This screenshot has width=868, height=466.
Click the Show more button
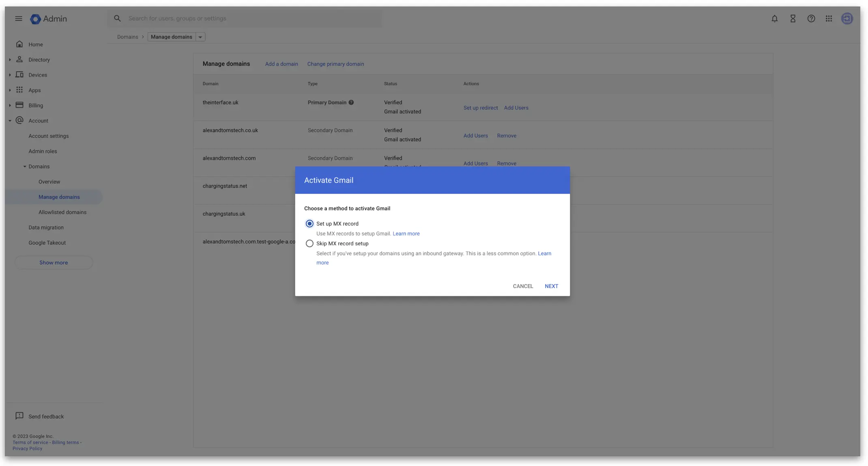coord(54,263)
